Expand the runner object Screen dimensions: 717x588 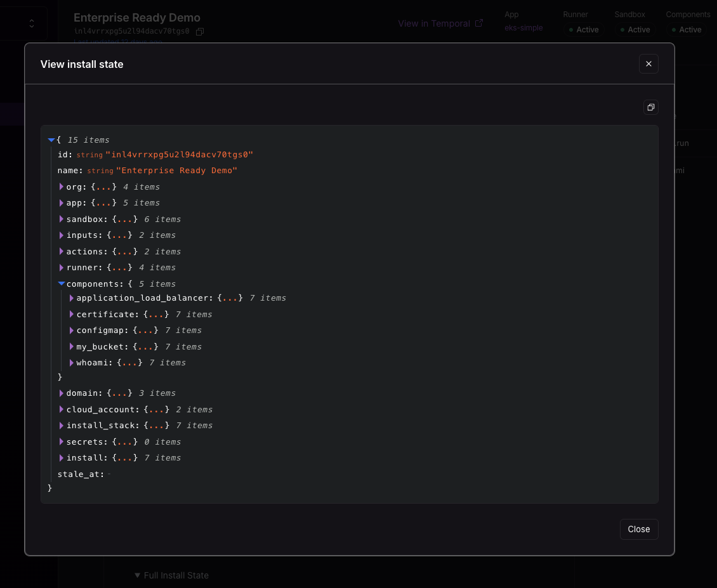[62, 268]
